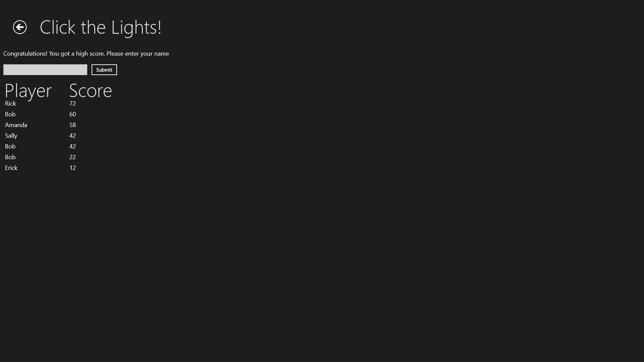Focus the name entry text box
This screenshot has height=362, width=644.
coord(45,70)
